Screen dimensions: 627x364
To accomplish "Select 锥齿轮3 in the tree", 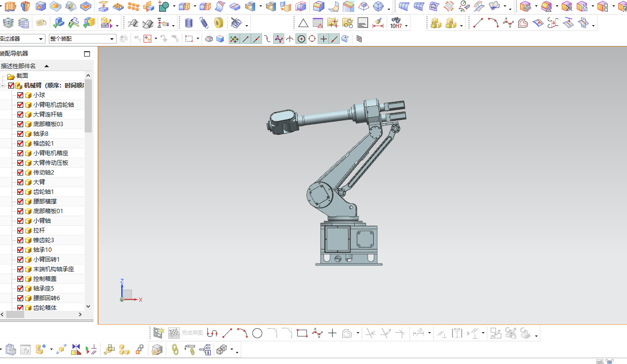I will (x=44, y=240).
